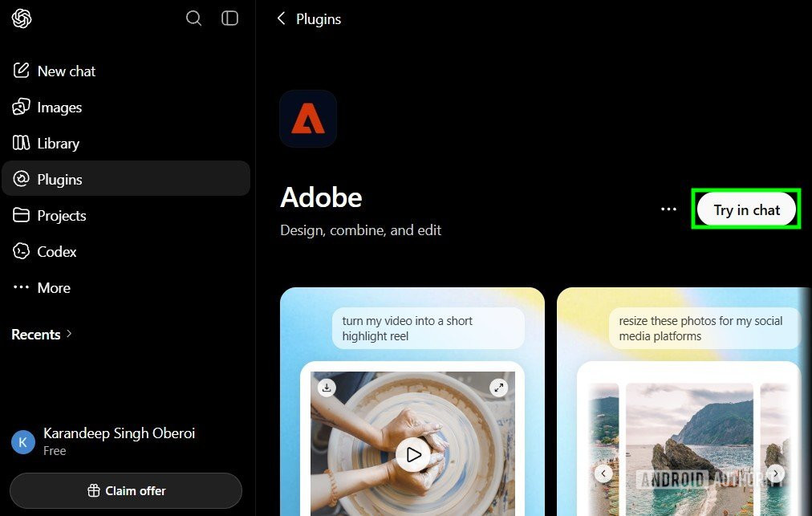Viewport: 812px width, 516px height.
Task: Open the three-dot options menu for Adobe
Action: pos(668,209)
